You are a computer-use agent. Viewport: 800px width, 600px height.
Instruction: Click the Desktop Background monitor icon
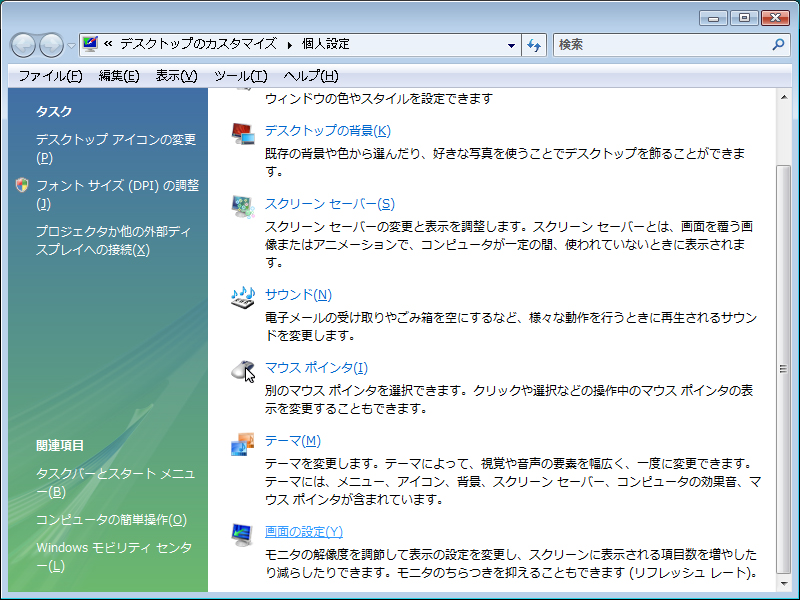[x=243, y=134]
